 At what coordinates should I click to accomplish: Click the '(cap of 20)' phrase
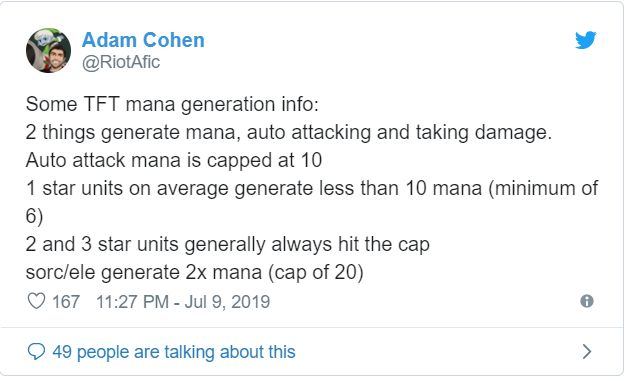coord(316,272)
